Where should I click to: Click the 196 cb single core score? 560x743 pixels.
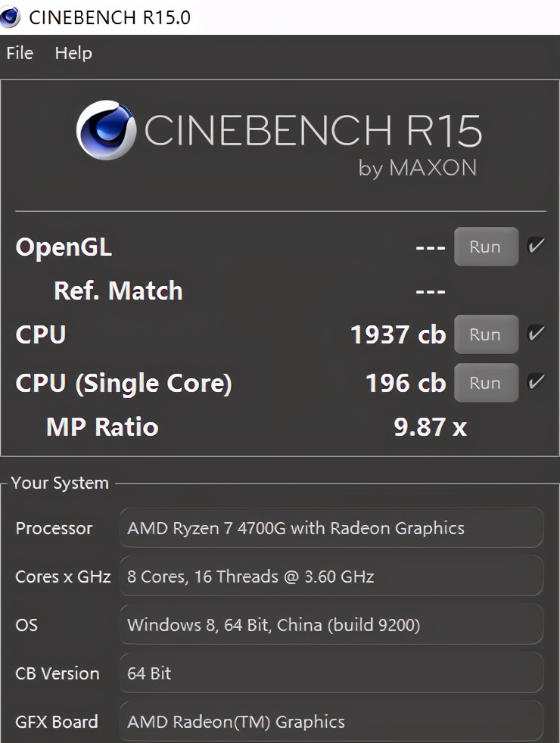(x=406, y=383)
